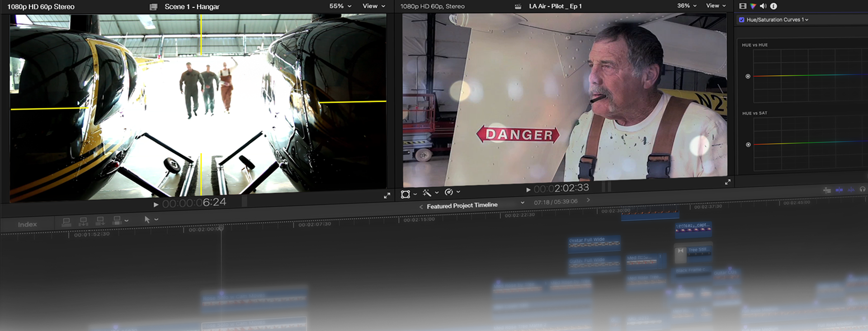This screenshot has width=868, height=331.
Task: Open the View menu of right viewer
Action: coord(716,6)
